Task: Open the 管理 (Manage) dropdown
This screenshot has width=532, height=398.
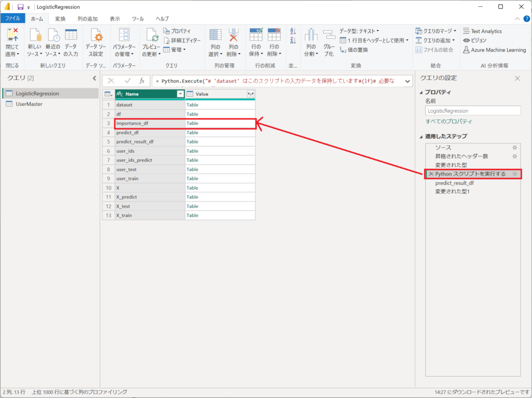Action: pos(175,50)
